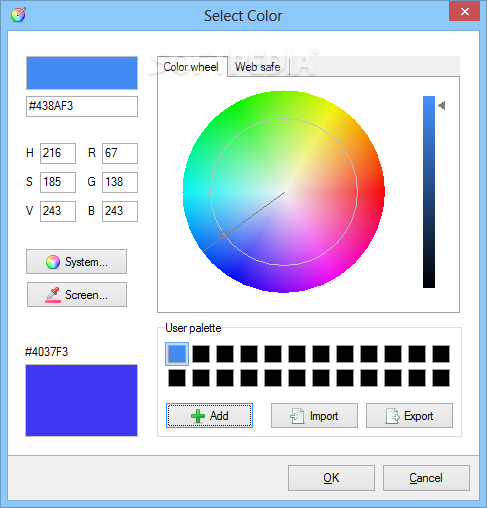Click the app icon in the title bar
Screen dimensions: 487x508
(x=18, y=15)
